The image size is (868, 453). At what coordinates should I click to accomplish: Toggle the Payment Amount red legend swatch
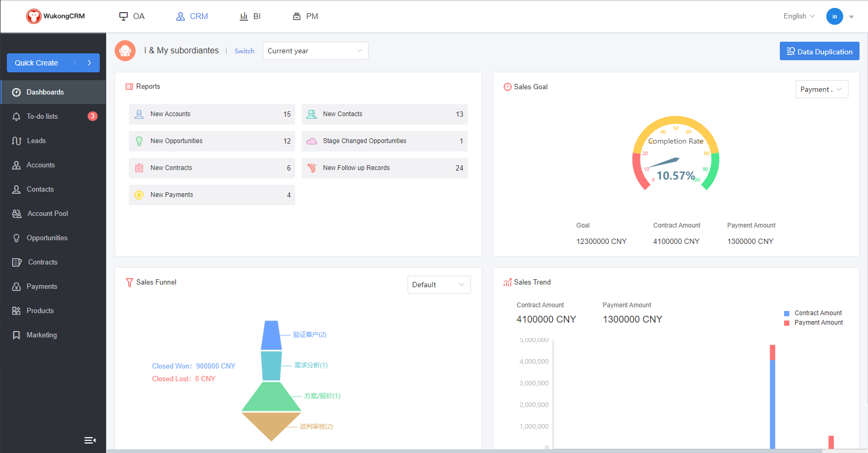click(787, 323)
